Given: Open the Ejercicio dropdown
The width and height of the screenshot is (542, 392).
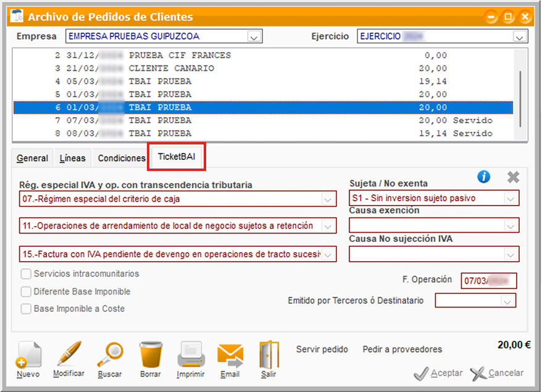Looking at the screenshot, I should 519,36.
